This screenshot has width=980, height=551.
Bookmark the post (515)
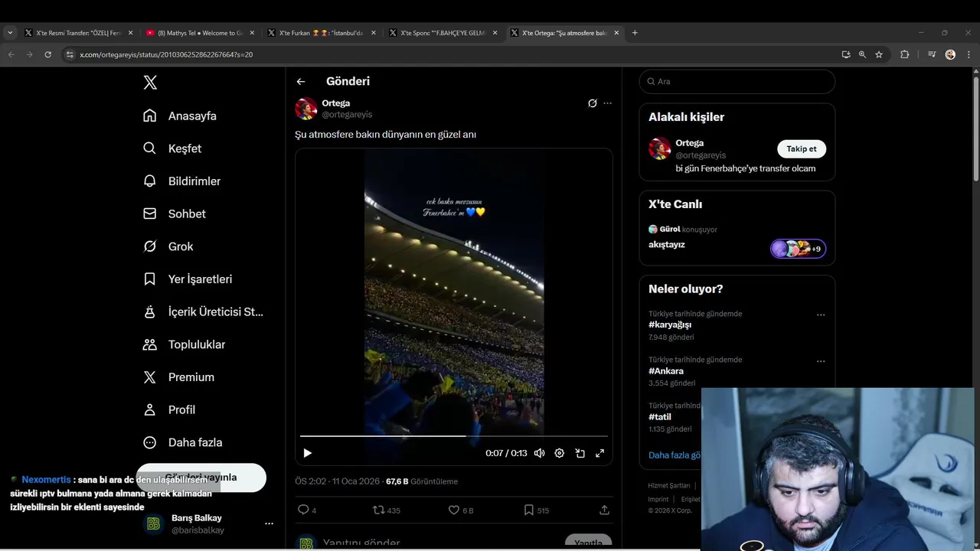click(x=536, y=510)
